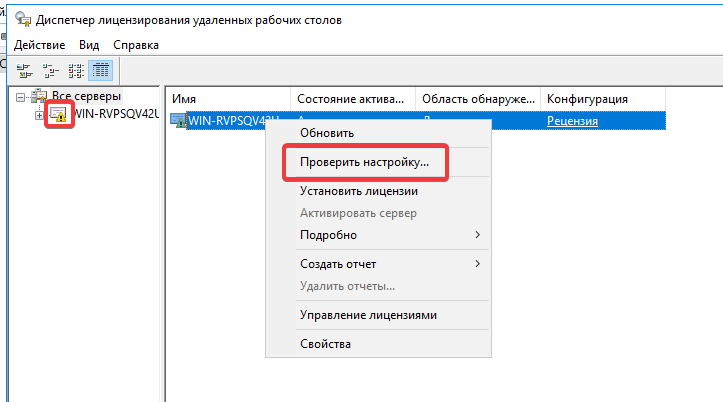Click the 'Рецензия' configuration link
The width and height of the screenshot is (723, 402).
[x=572, y=121]
